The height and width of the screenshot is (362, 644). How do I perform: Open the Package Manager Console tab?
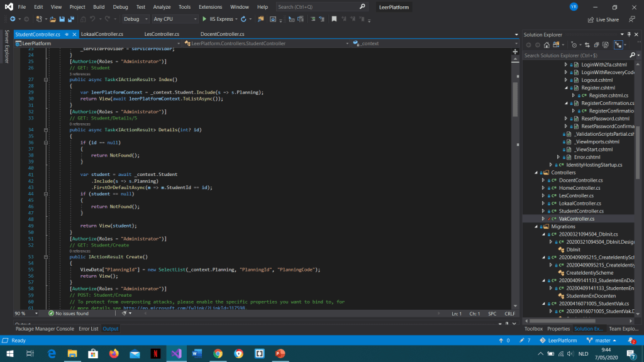[x=45, y=329]
